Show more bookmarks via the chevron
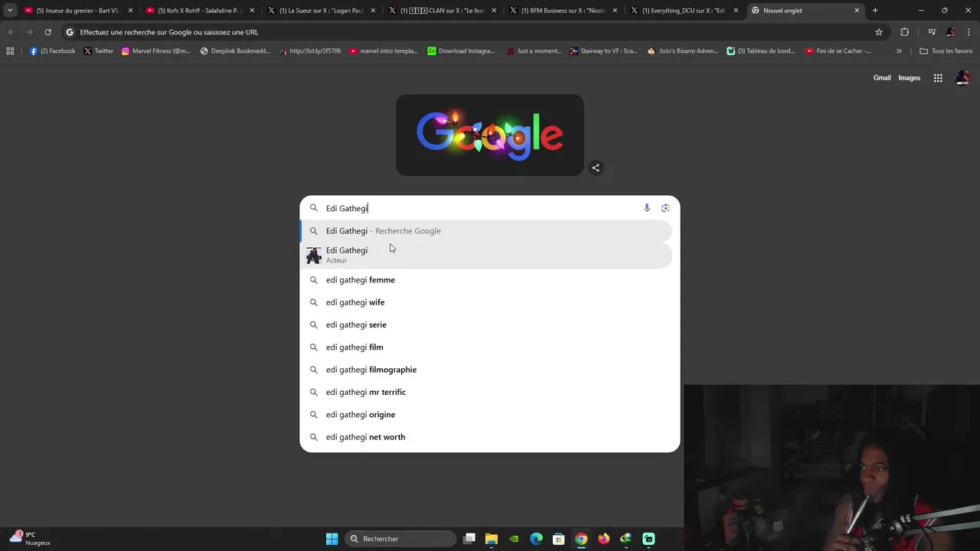The height and width of the screenshot is (551, 980). (899, 51)
